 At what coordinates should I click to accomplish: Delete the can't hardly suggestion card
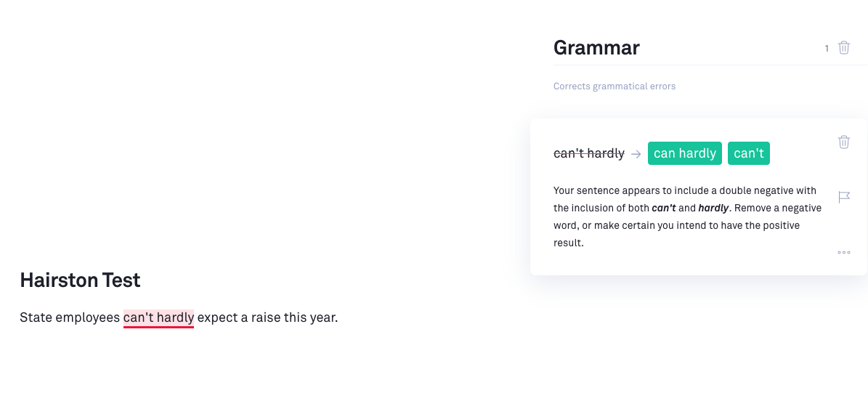point(843,142)
